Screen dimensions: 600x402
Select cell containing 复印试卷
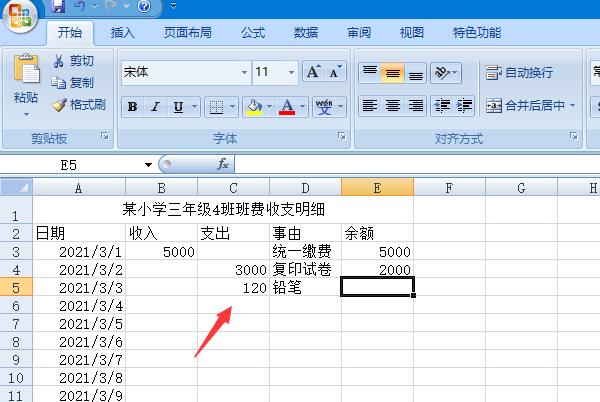(305, 270)
